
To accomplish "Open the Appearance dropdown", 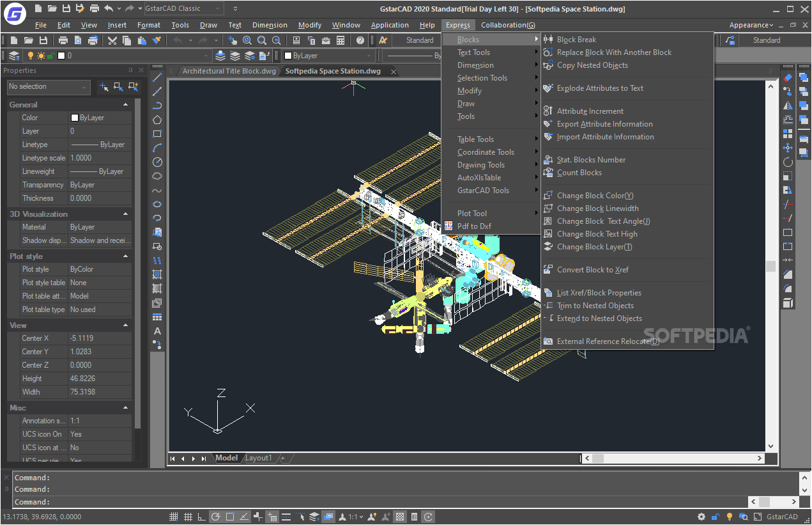I will [751, 25].
